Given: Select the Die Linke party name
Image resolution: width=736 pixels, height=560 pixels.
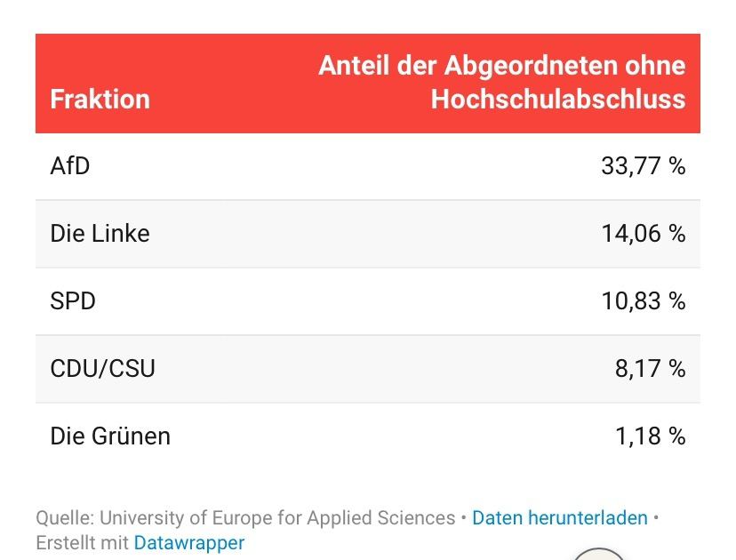Looking at the screenshot, I should pos(100,234).
